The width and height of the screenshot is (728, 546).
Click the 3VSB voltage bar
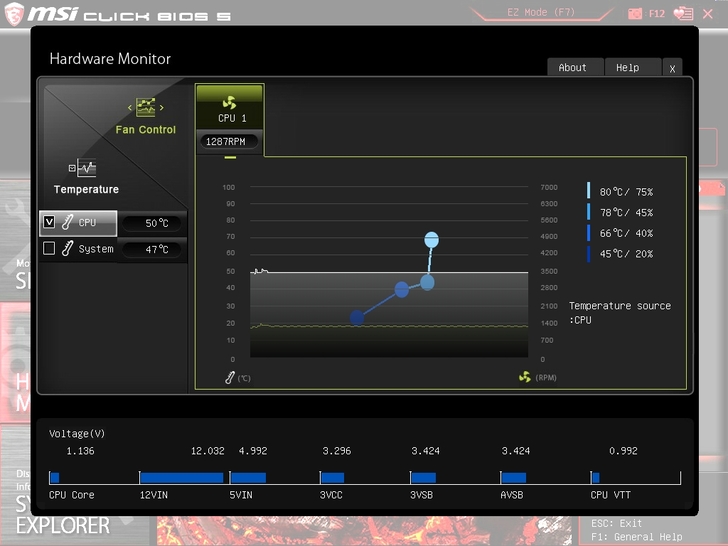pyautogui.click(x=423, y=478)
